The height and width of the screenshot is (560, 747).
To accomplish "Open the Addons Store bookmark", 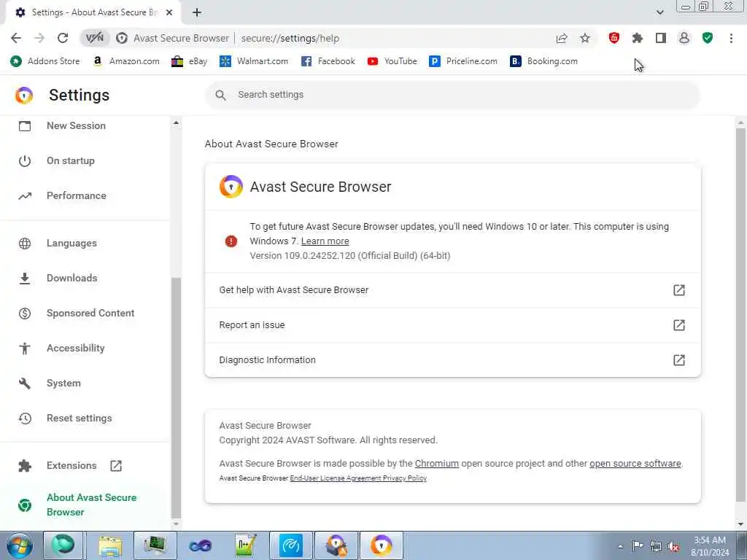I will point(45,61).
